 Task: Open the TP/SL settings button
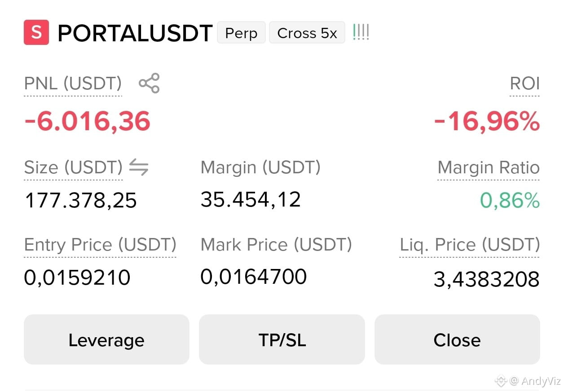pos(282,339)
